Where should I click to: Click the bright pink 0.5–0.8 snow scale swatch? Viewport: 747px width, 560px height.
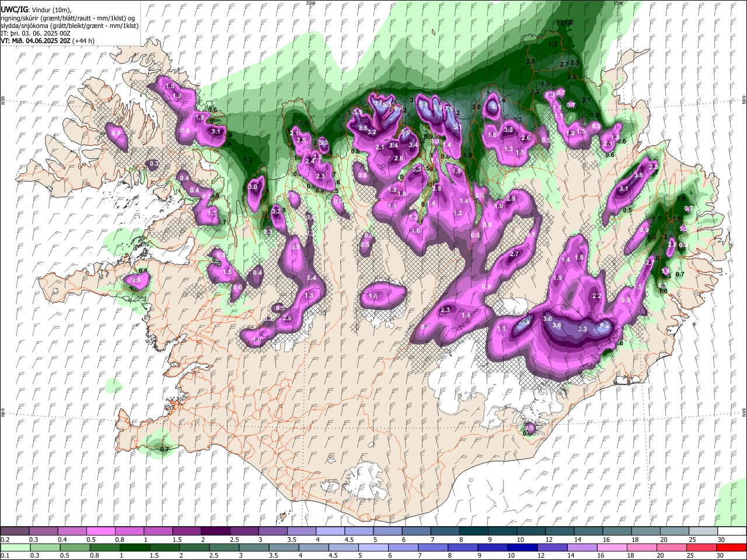pyautogui.click(x=100, y=531)
